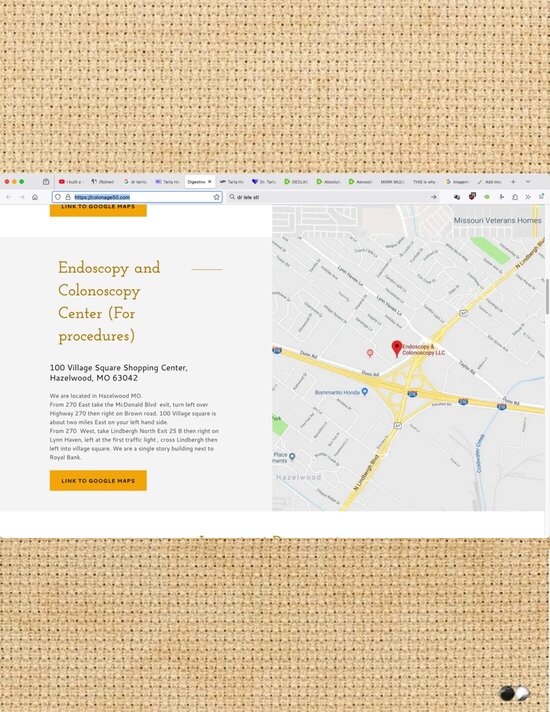Image resolution: width=550 pixels, height=712 pixels.
Task: Switch to the YouTube 'I built a' tab
Action: click(70, 182)
